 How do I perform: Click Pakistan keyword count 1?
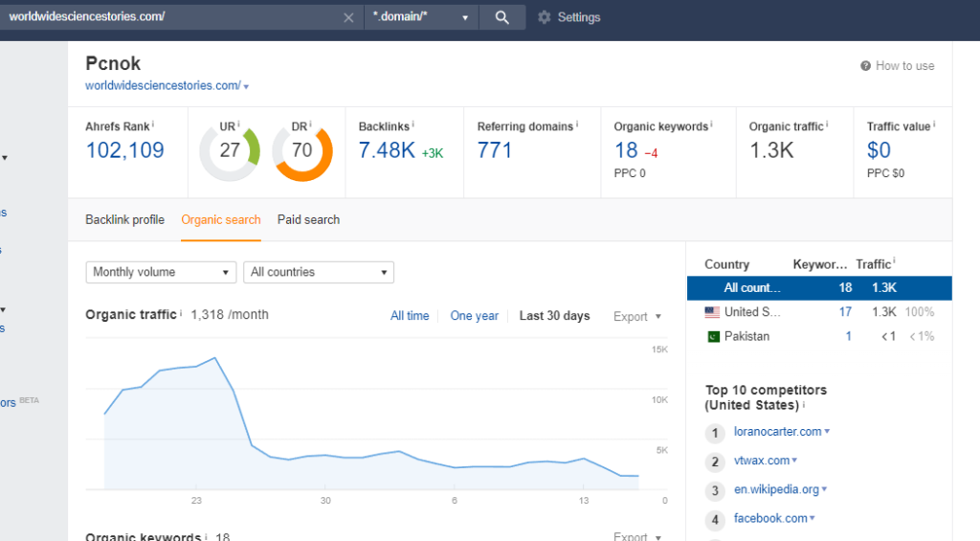click(848, 336)
